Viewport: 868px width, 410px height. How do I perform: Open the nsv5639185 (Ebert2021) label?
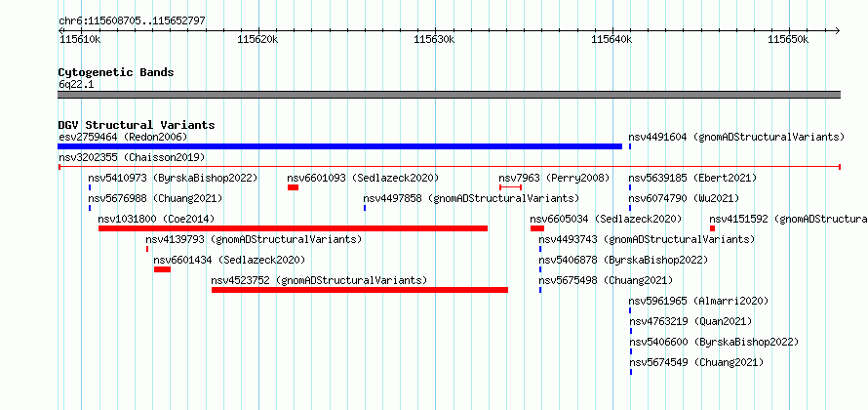pyautogui.click(x=692, y=178)
